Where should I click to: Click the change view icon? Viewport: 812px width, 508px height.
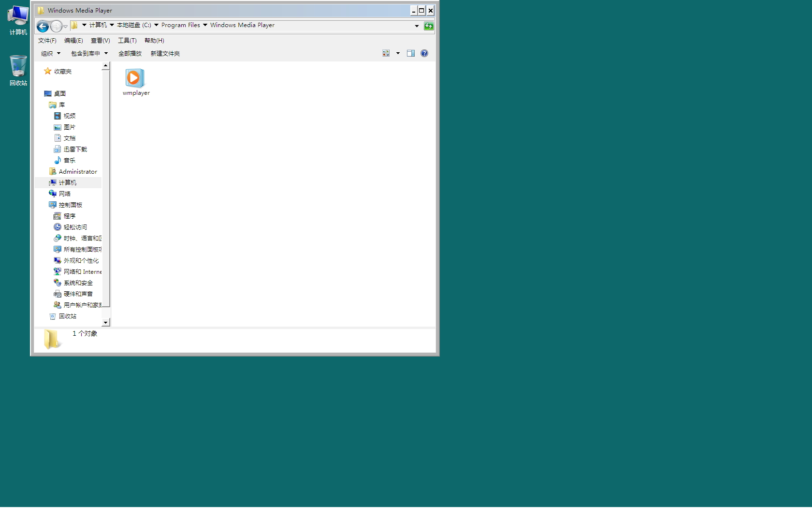(386, 53)
